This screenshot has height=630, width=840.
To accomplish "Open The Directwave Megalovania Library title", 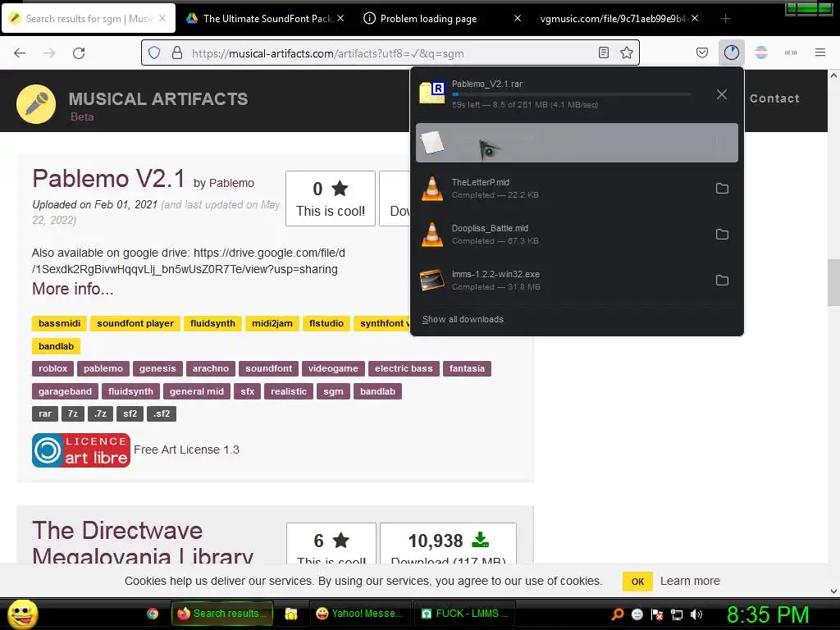I will point(143,542).
